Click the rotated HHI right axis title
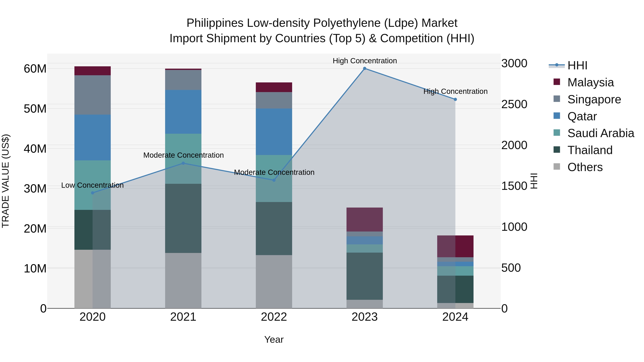The width and height of the screenshot is (644, 362). (534, 181)
